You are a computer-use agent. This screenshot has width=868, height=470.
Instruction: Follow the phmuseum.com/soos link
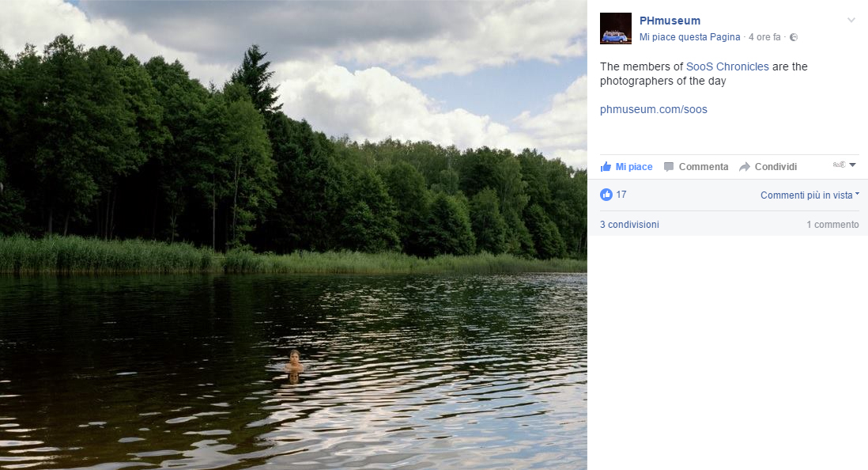tap(654, 109)
